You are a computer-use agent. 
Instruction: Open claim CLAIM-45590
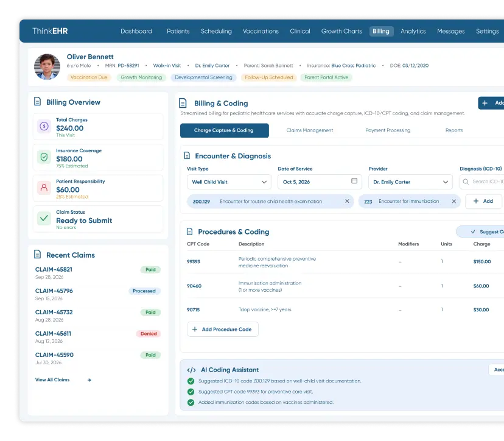pyautogui.click(x=54, y=355)
